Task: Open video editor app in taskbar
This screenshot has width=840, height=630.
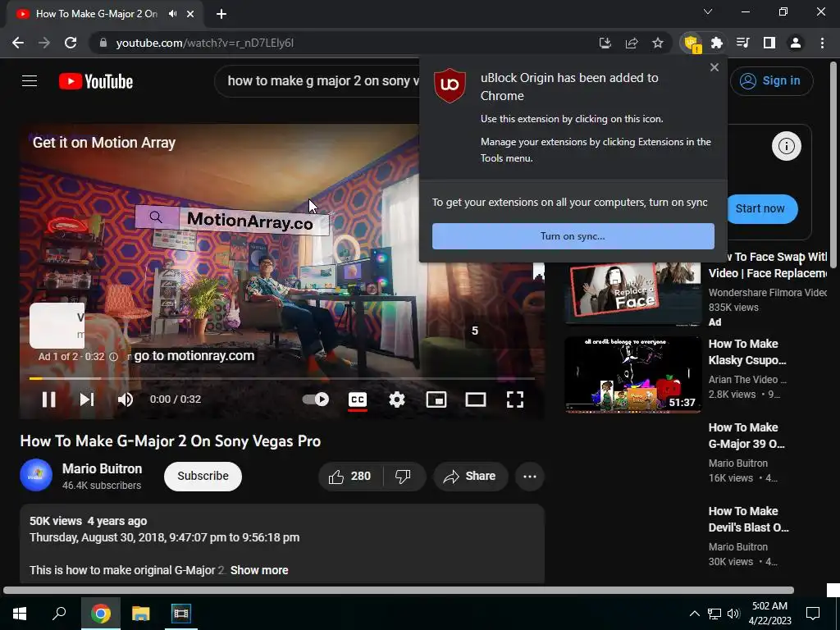Action: [181, 614]
